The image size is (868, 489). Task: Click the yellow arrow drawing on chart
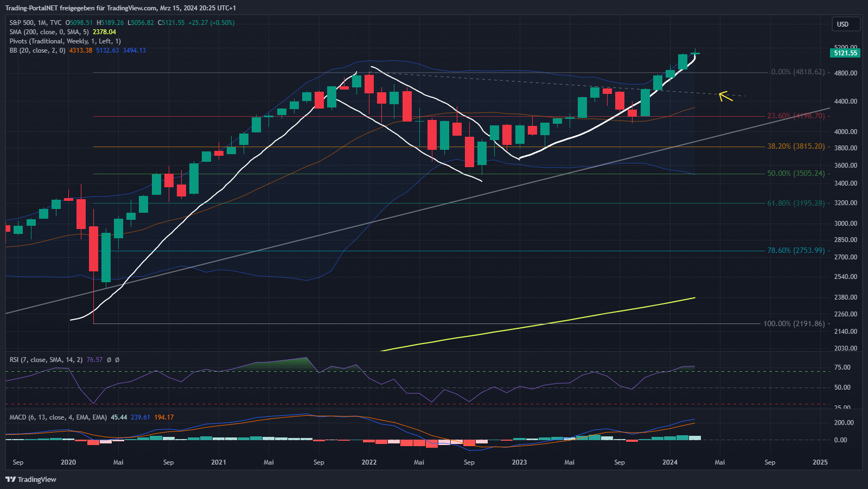click(725, 97)
